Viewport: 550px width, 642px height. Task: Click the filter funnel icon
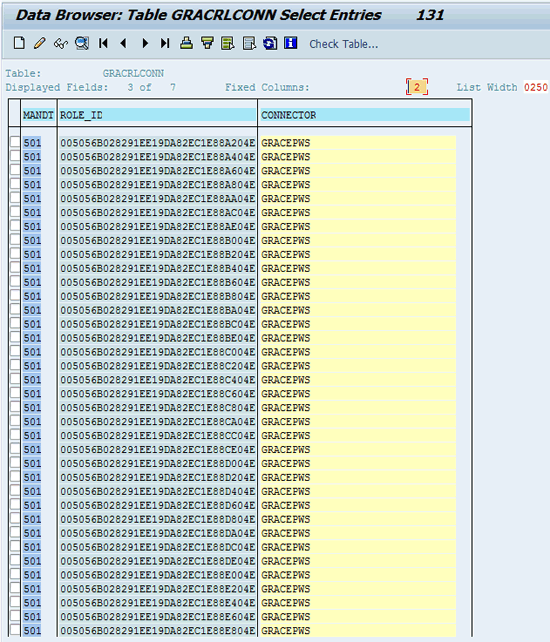coord(207,43)
